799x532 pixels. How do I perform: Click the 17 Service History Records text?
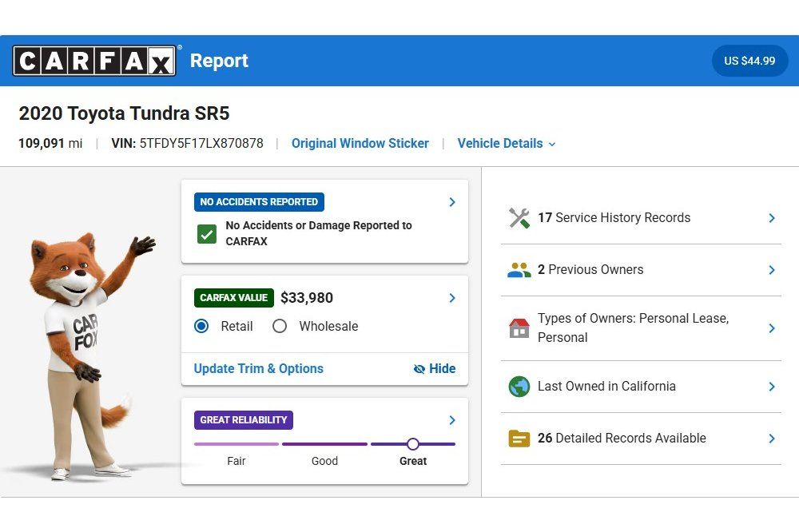point(614,217)
